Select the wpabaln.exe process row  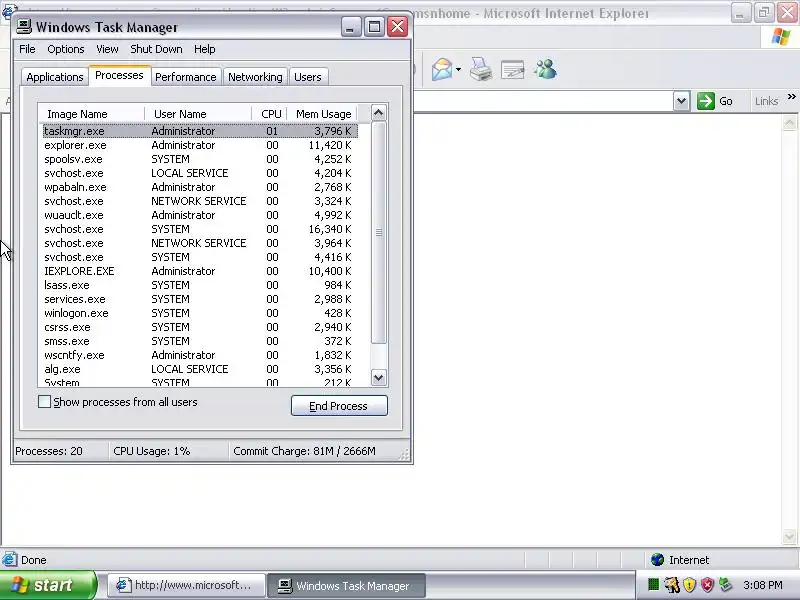200,187
